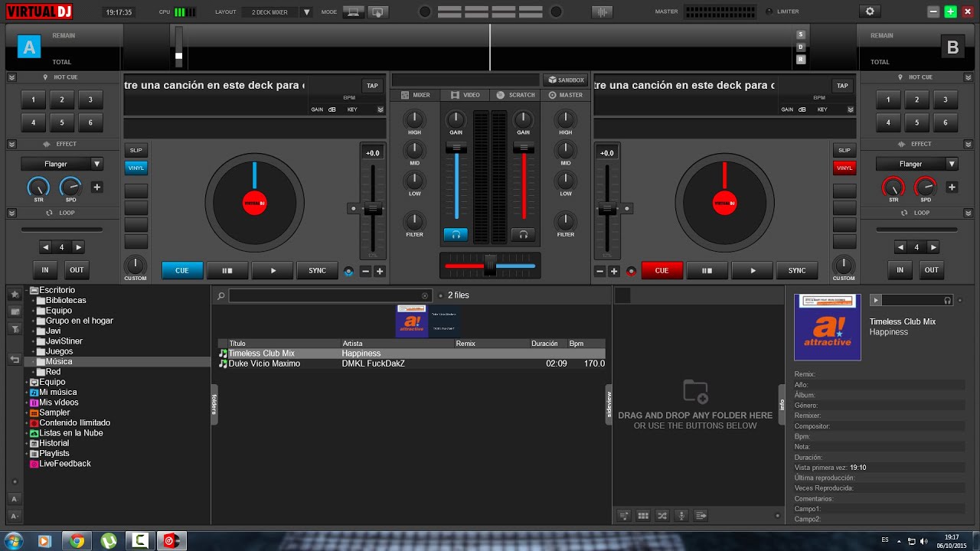Collapse the Effect section on deck A
980x551 pixels.
pyautogui.click(x=12, y=144)
